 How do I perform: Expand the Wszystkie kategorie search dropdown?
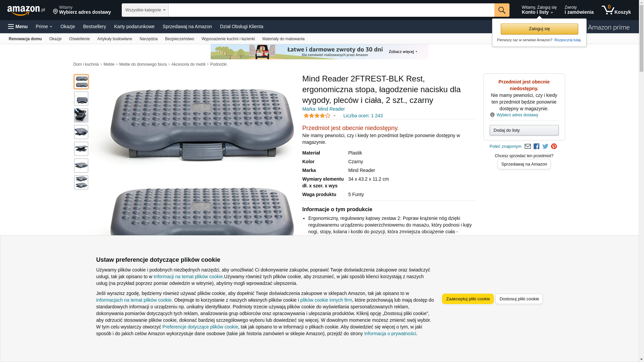click(145, 10)
